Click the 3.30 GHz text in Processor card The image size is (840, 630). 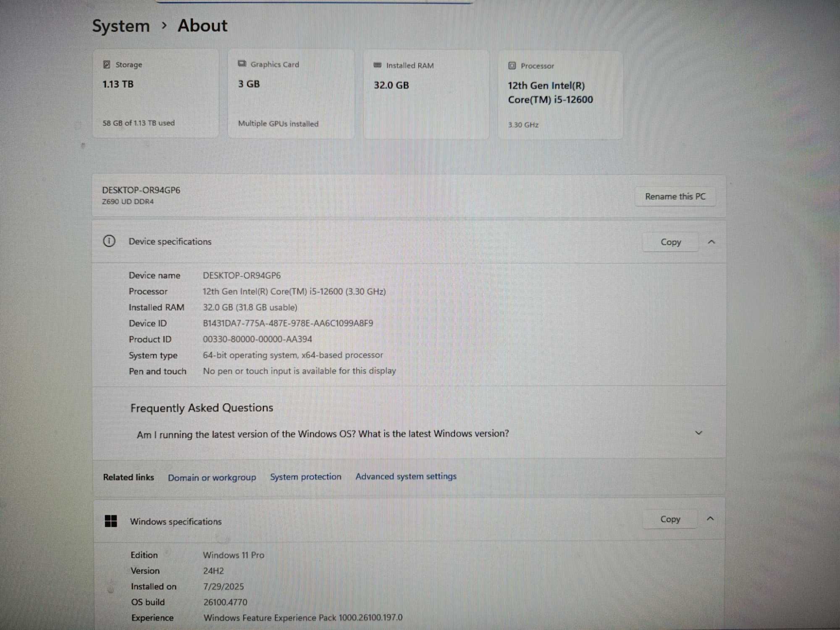point(523,125)
